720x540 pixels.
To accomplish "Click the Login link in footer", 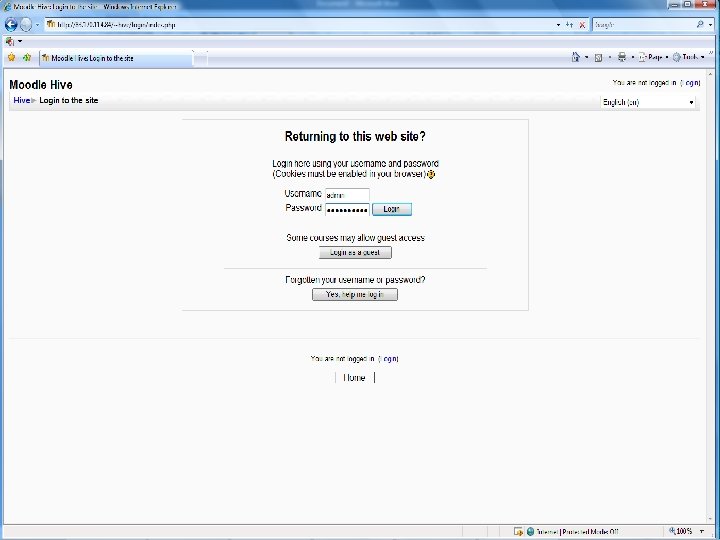I will tap(389, 359).
